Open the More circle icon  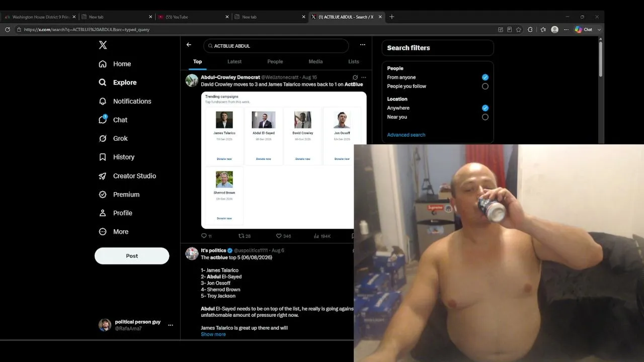(x=103, y=232)
